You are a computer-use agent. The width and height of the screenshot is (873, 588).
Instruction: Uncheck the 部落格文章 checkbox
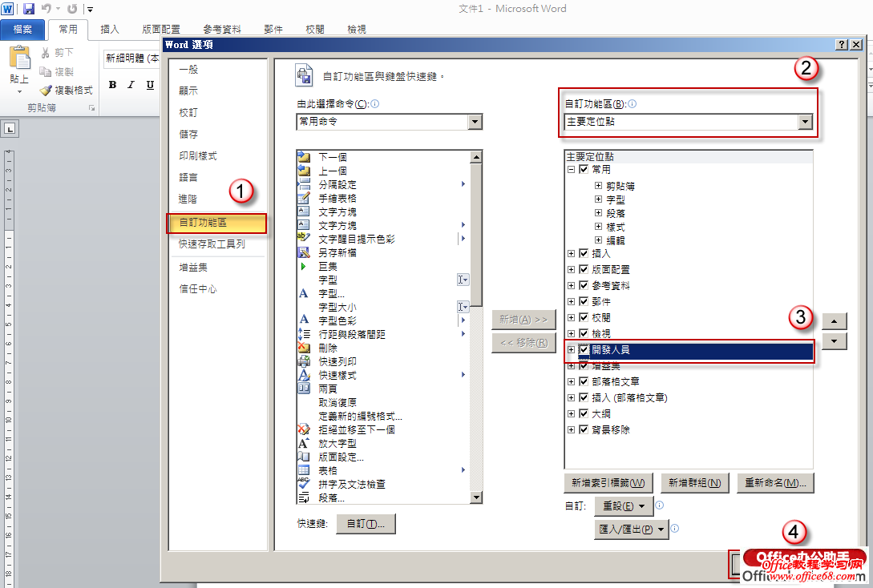[584, 381]
